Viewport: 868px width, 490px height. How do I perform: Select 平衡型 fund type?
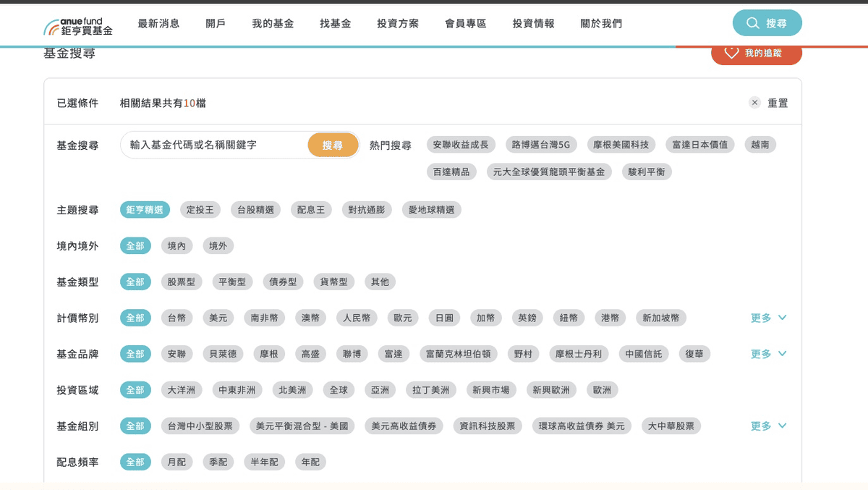[232, 282]
